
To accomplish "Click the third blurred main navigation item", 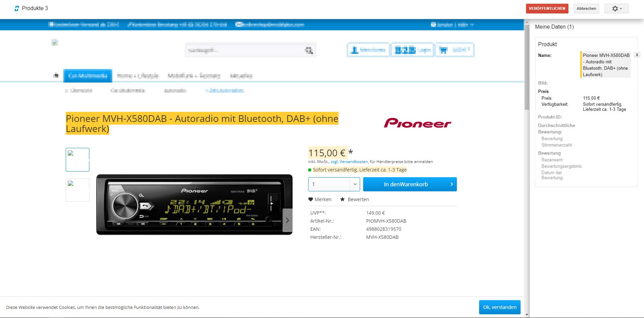I will click(x=194, y=76).
